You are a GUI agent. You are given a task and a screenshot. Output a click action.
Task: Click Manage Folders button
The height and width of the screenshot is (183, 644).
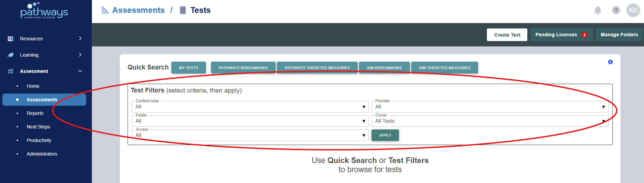(x=619, y=35)
